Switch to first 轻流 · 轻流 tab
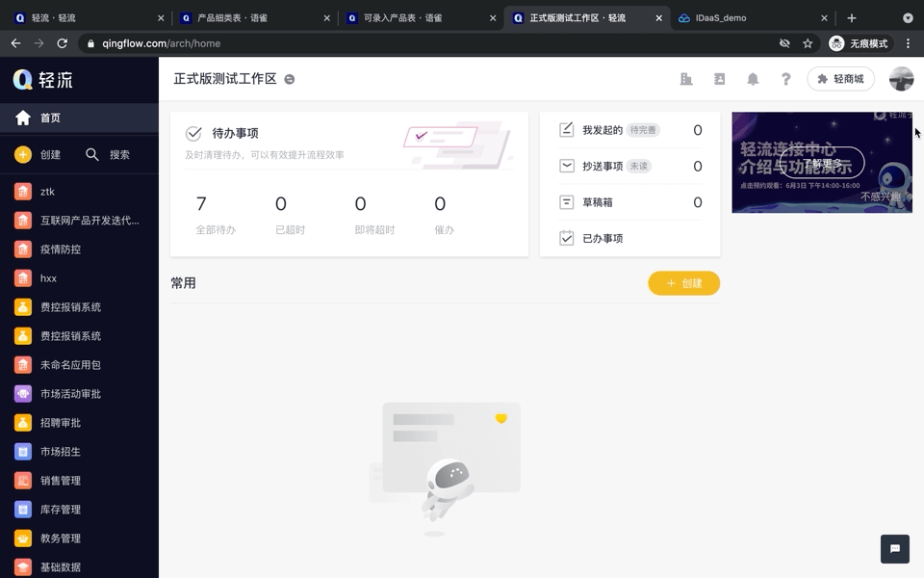 click(89, 17)
